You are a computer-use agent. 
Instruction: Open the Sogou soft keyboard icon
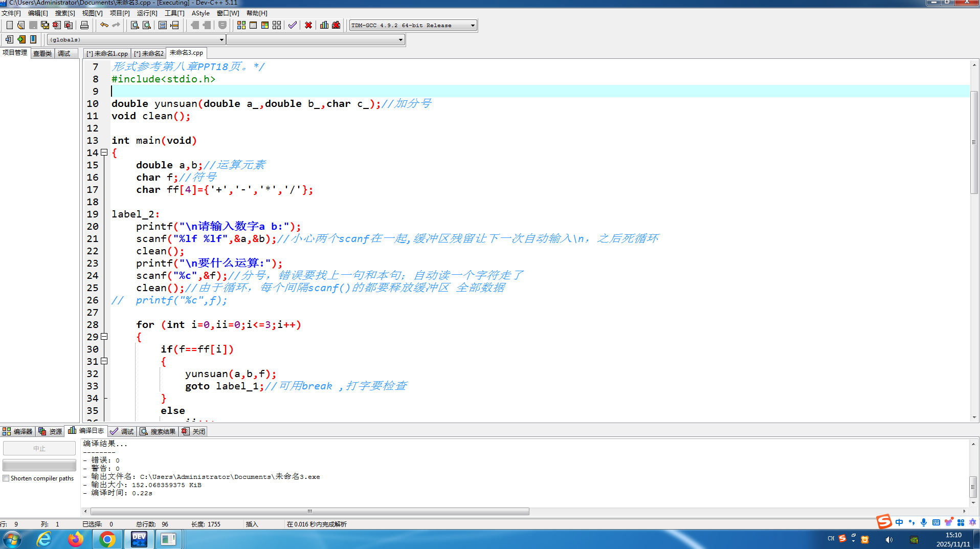[936, 522]
